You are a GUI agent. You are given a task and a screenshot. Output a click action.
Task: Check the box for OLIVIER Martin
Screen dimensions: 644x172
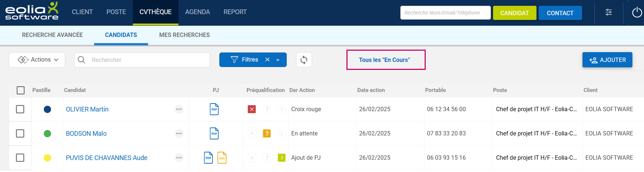pos(20,109)
